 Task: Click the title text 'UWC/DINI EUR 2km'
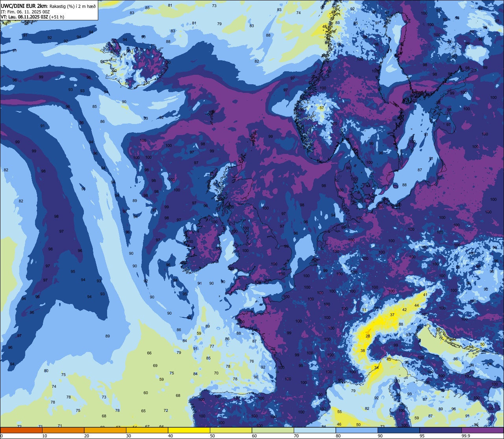pyautogui.click(x=24, y=6)
